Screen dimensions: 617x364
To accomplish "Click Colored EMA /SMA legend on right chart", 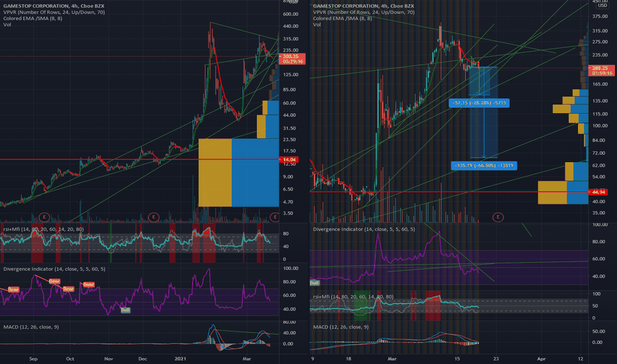I will coord(342,19).
